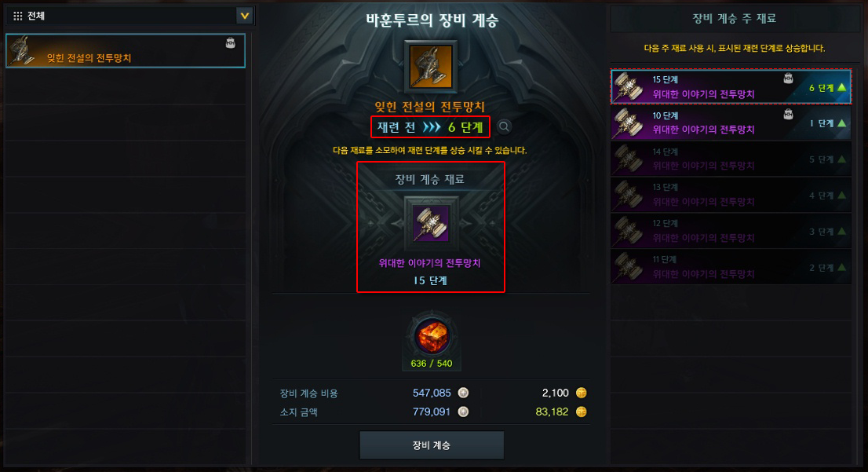The height and width of the screenshot is (472, 868).
Task: Select the 10 단계 위대한 이야기의 전투망치 material
Action: 731,123
